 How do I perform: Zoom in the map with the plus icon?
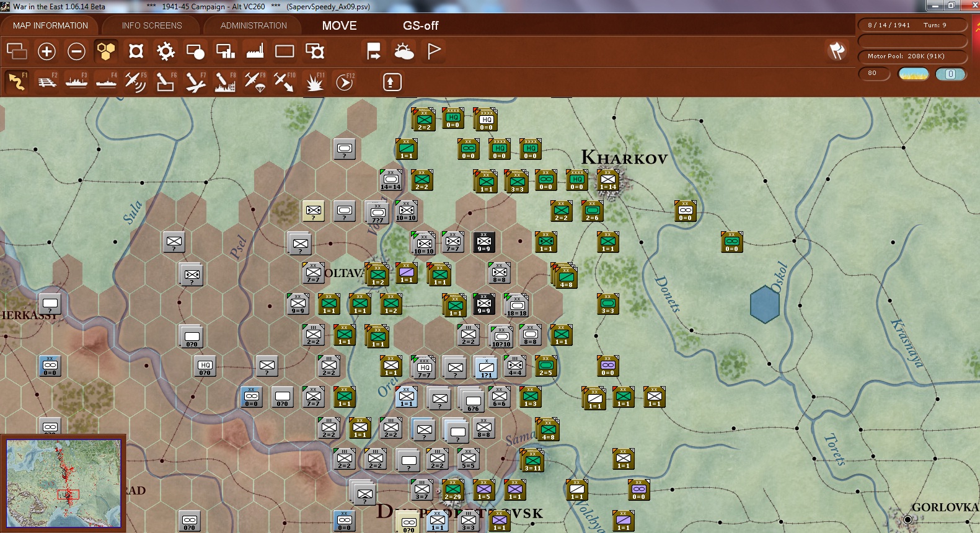46,51
